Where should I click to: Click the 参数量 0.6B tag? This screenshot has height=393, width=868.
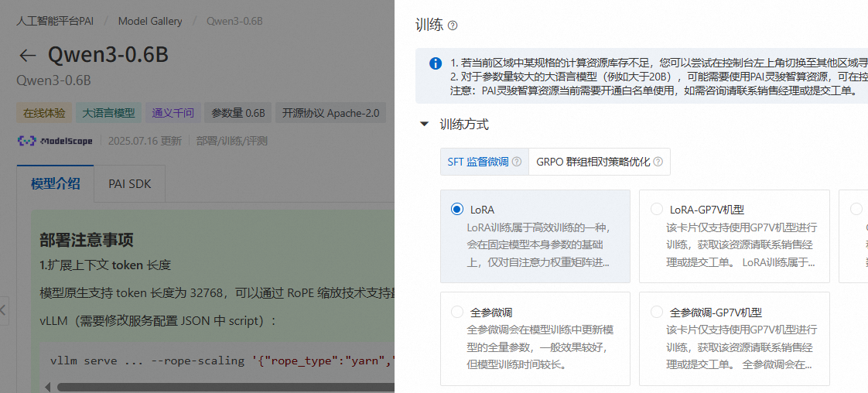click(238, 114)
